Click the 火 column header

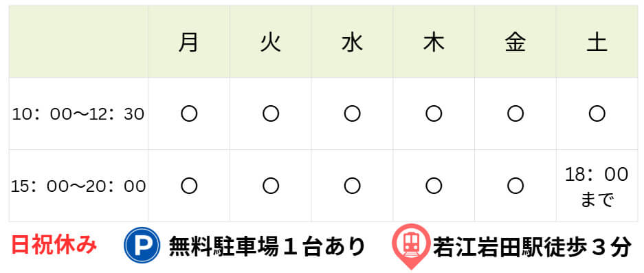click(x=271, y=42)
